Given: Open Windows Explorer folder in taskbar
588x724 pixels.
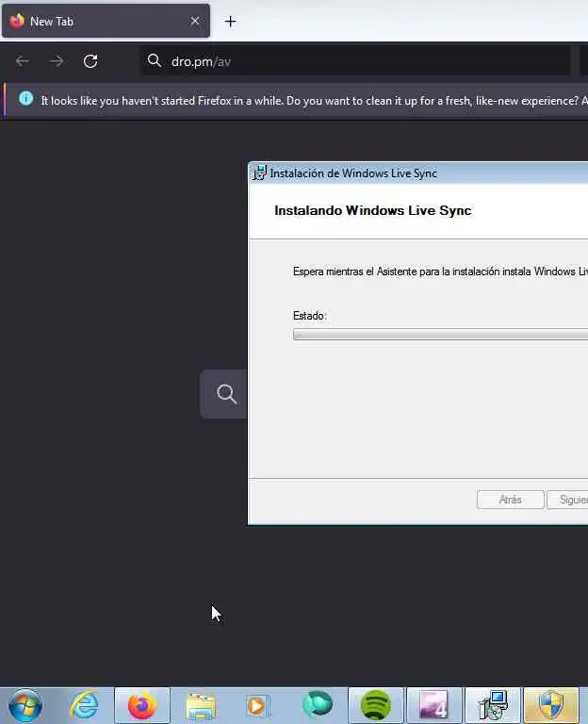Looking at the screenshot, I should point(201,705).
